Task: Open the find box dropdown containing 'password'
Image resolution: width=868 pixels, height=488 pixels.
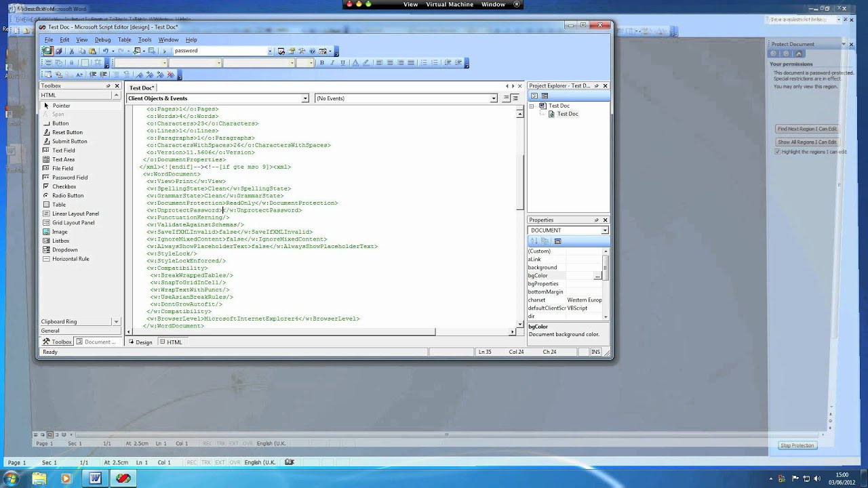Action: (x=270, y=51)
